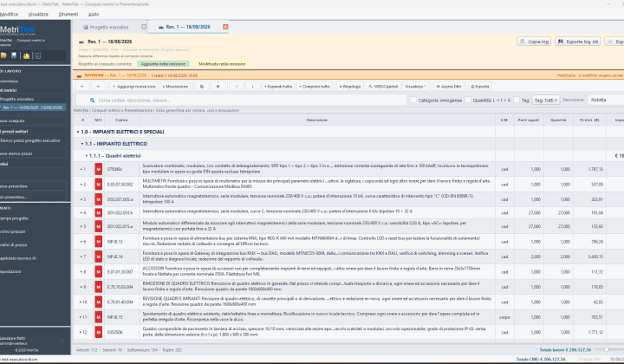Click the yellow folder-export icon in sidebar
Image resolution: width=624 pixels, height=364 pixels.
(26, 56)
